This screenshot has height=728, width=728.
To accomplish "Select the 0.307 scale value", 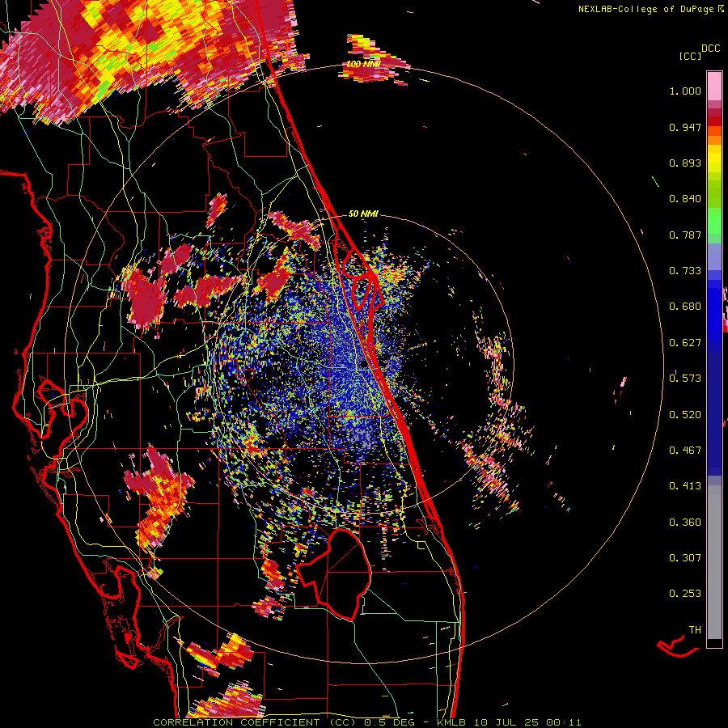I will pos(685,558).
